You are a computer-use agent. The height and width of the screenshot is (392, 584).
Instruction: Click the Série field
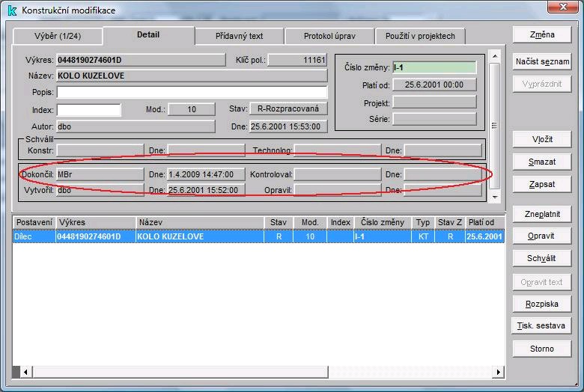tap(435, 119)
